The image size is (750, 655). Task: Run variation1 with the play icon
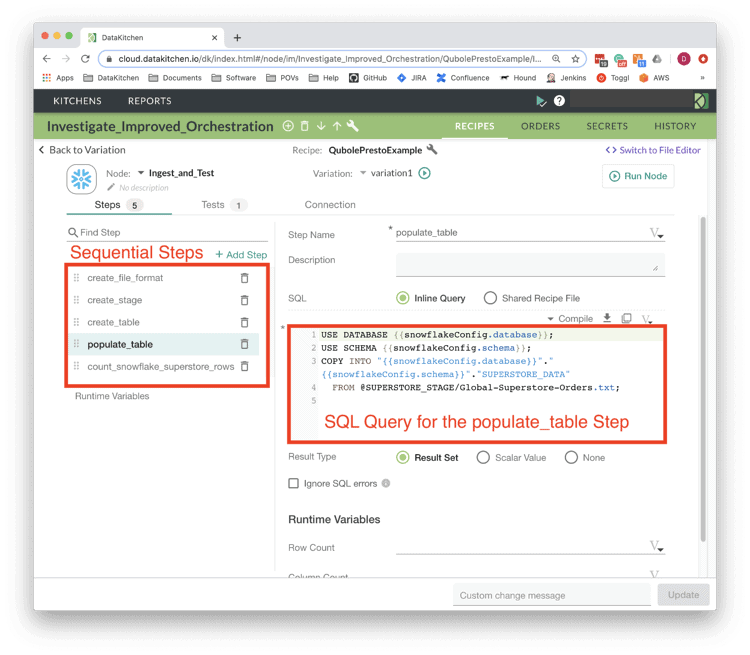click(x=424, y=173)
